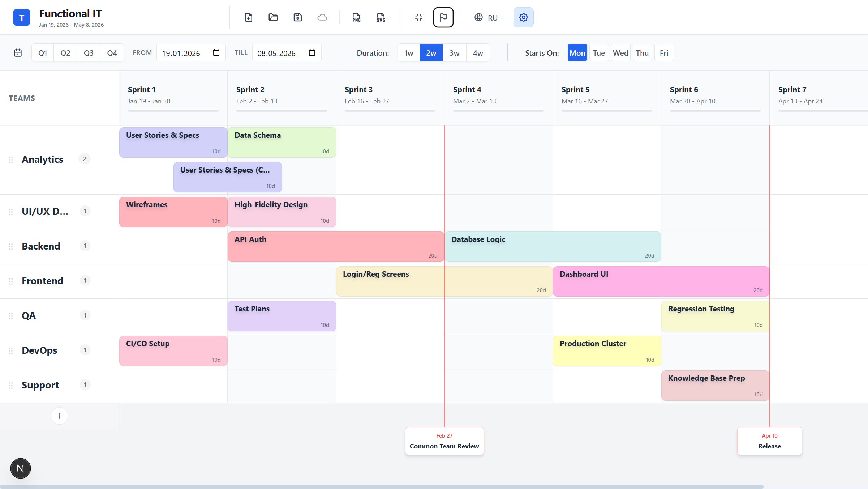Image resolution: width=868 pixels, height=489 pixels.
Task: Click the blue T logo
Action: (x=22, y=17)
